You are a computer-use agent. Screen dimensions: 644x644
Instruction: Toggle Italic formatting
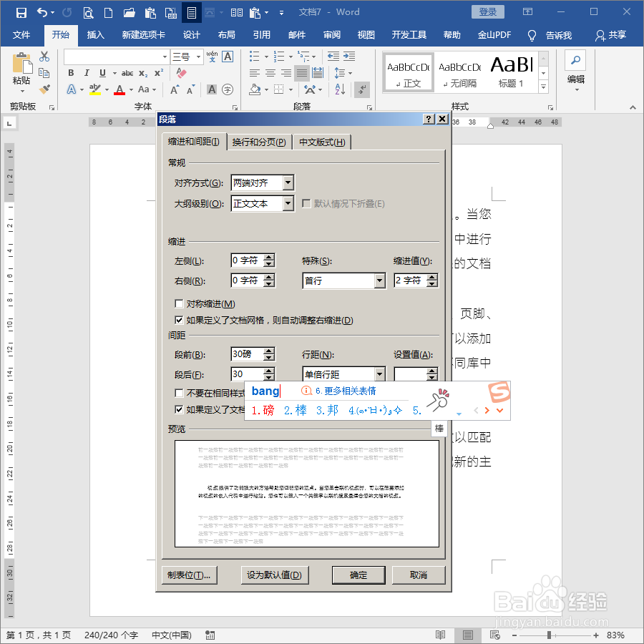tap(87, 73)
